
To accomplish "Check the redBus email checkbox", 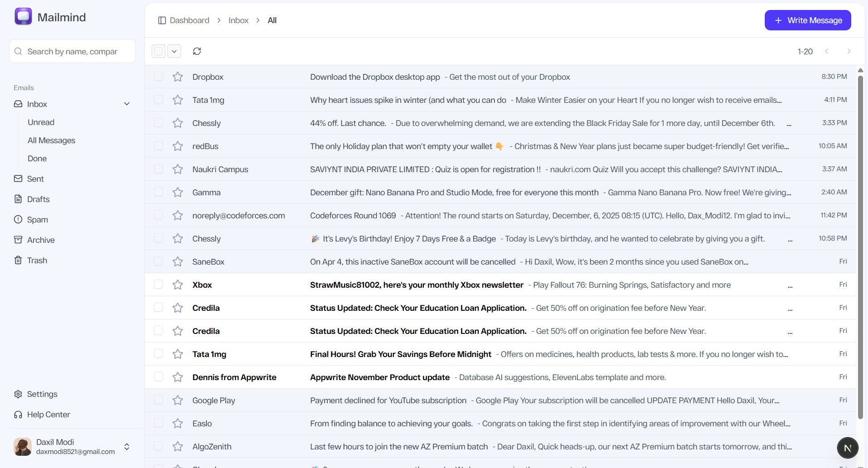I will tap(158, 146).
